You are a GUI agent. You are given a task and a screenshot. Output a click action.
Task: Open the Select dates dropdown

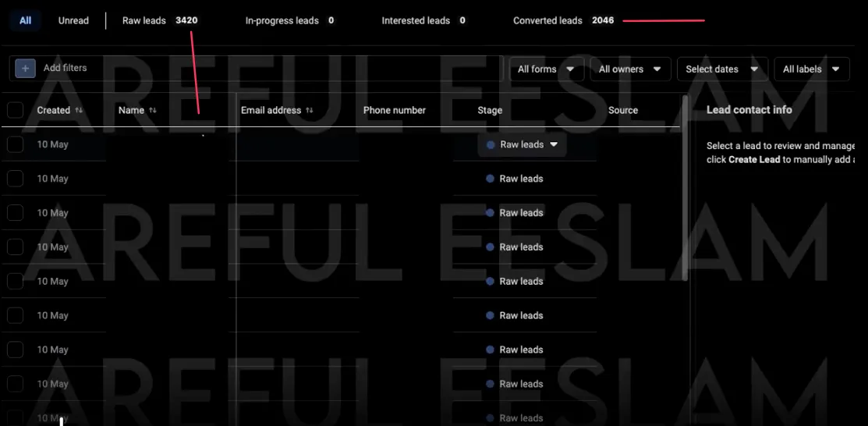722,69
